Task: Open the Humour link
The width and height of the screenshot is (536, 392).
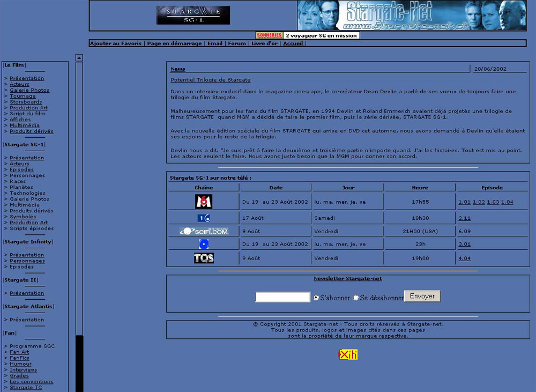Action: 20,364
